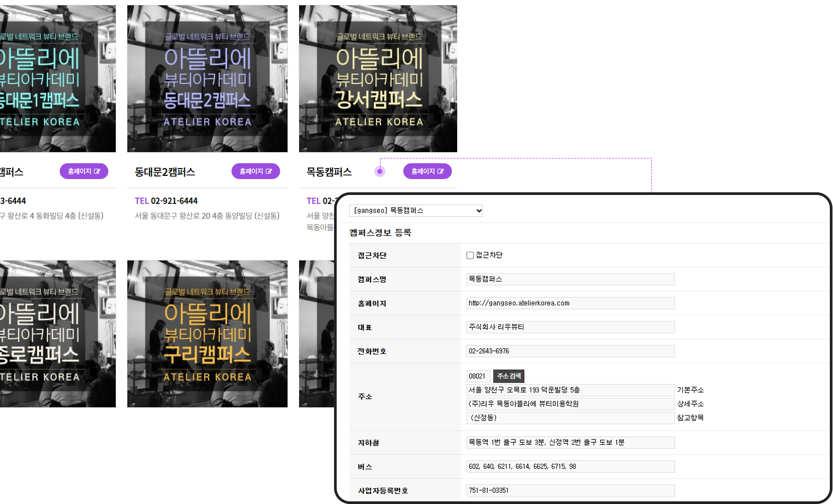Screen dimensions: 833x504
Task: Open the 구리캠퍼스 thumbnail image
Action: click(207, 334)
